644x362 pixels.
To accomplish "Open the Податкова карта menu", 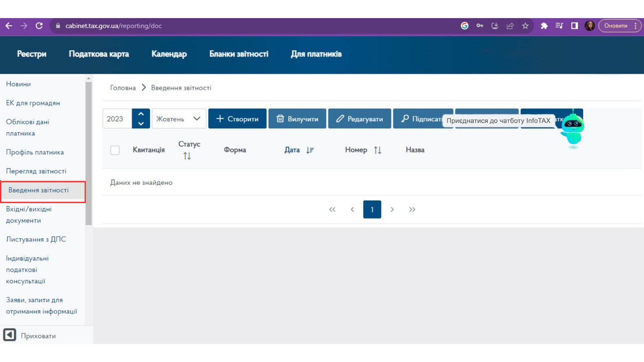I will [x=99, y=54].
